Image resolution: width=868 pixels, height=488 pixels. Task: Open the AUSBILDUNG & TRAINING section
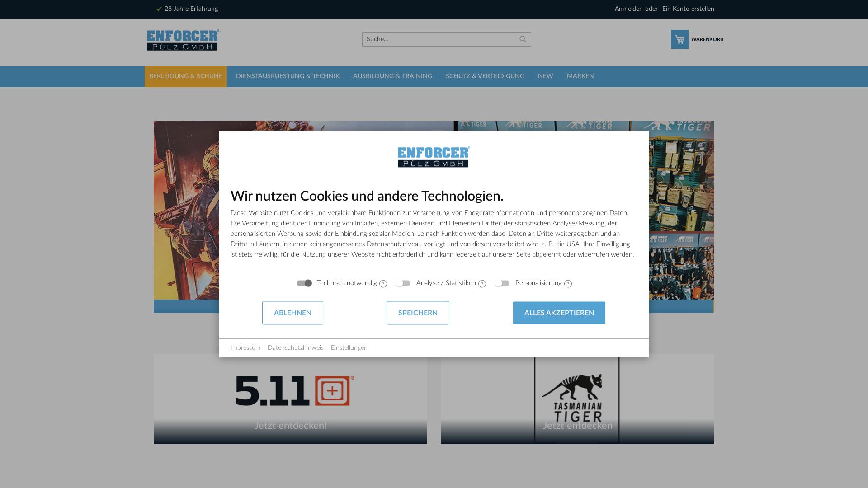[392, 76]
